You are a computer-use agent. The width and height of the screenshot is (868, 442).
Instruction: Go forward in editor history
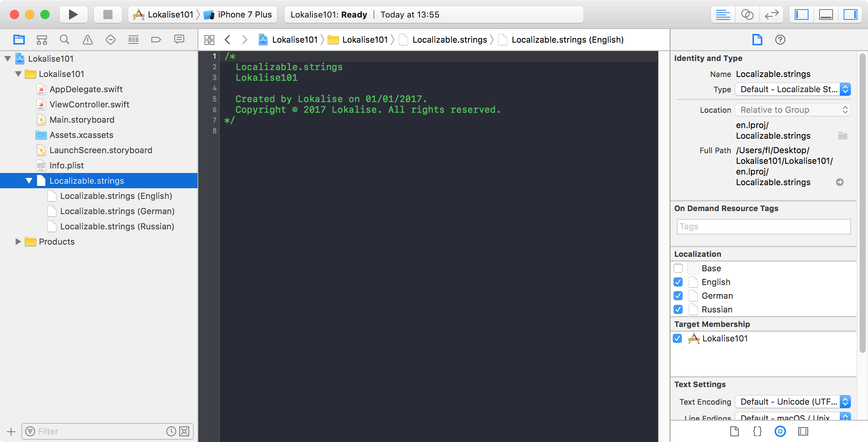coord(245,40)
